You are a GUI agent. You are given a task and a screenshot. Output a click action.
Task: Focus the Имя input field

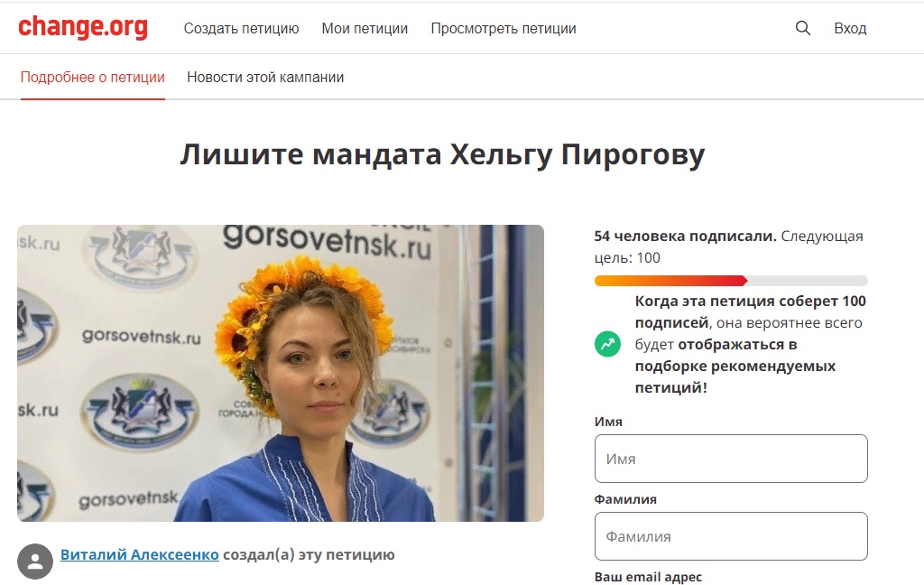pyautogui.click(x=731, y=459)
